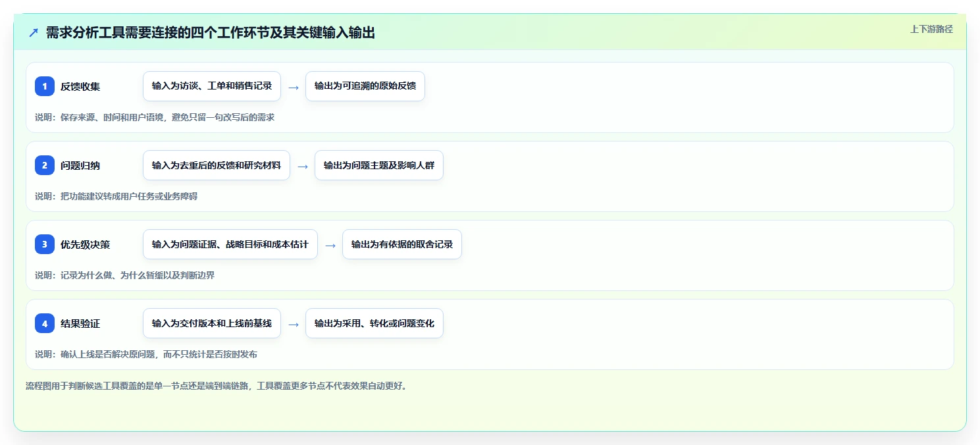Click the arrow between 优先级决策 input and output
980x445 pixels.
pos(330,245)
